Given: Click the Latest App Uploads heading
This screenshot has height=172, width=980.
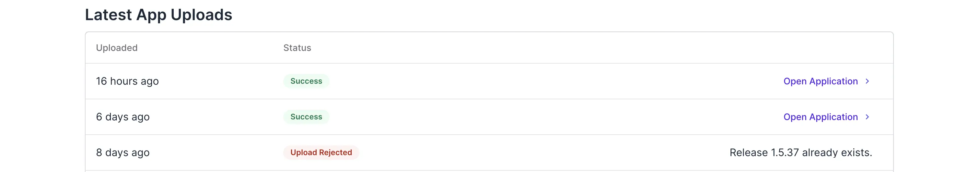Looking at the screenshot, I should [x=158, y=15].
